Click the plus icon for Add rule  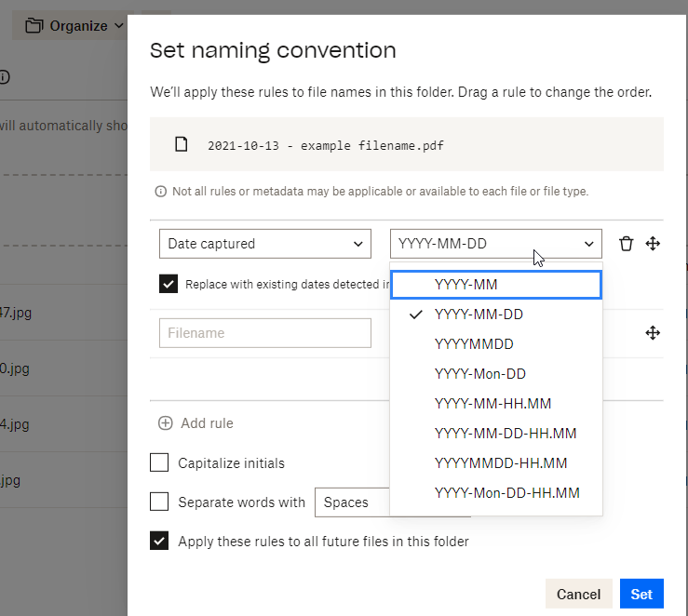tap(166, 423)
